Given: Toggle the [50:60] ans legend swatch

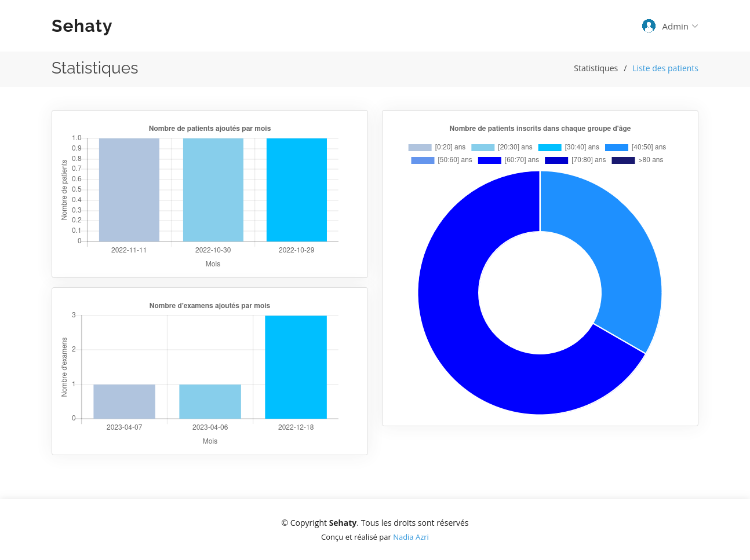Looking at the screenshot, I should (x=423, y=160).
